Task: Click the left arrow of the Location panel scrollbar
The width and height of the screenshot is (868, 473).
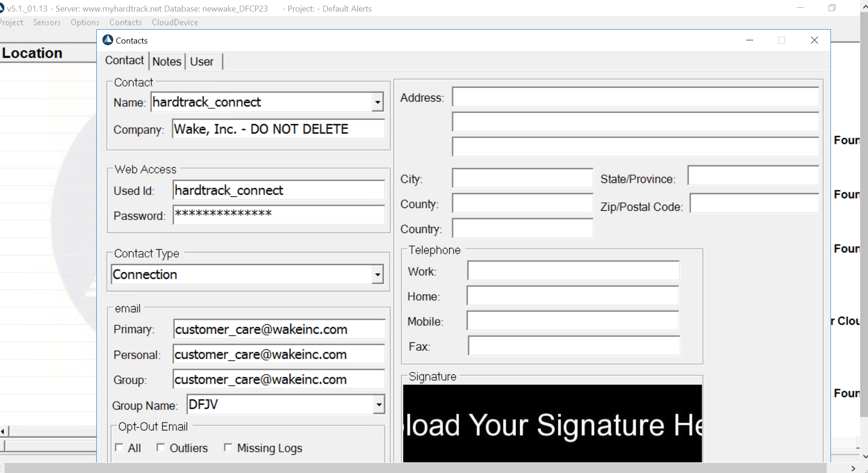Action: point(4,432)
